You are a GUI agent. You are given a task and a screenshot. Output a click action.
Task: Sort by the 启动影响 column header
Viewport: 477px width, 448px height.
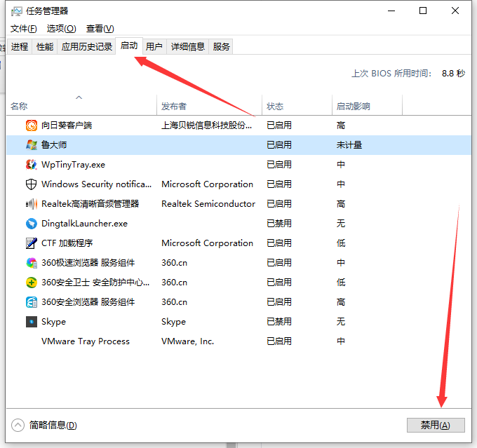click(x=353, y=107)
